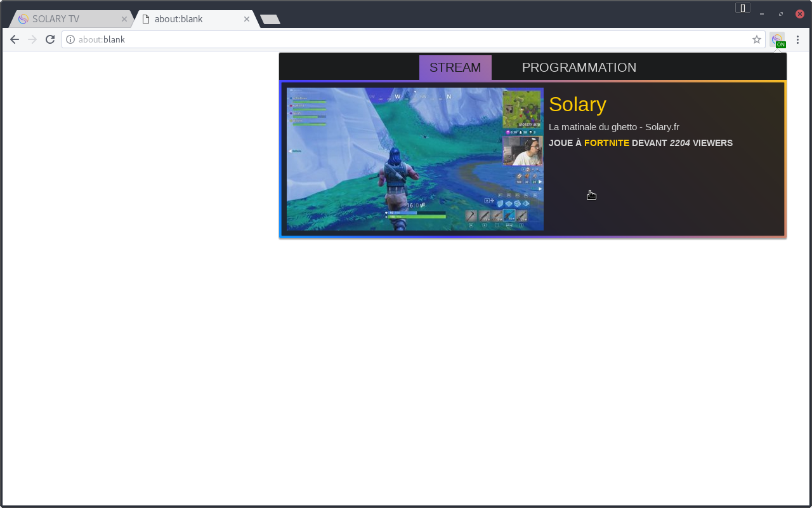The height and width of the screenshot is (508, 812).
Task: Close the about:blank tab
Action: 247,19
